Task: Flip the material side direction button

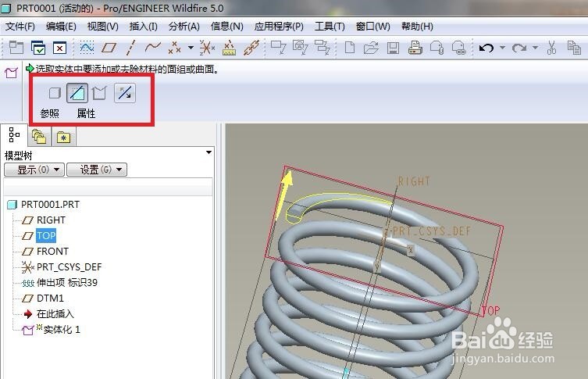Action: [125, 93]
